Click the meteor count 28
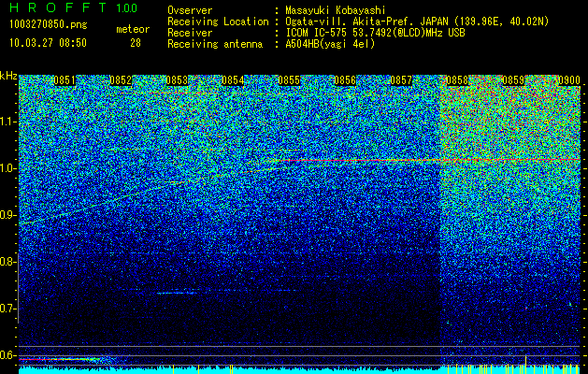The width and height of the screenshot is (588, 374). pos(136,43)
